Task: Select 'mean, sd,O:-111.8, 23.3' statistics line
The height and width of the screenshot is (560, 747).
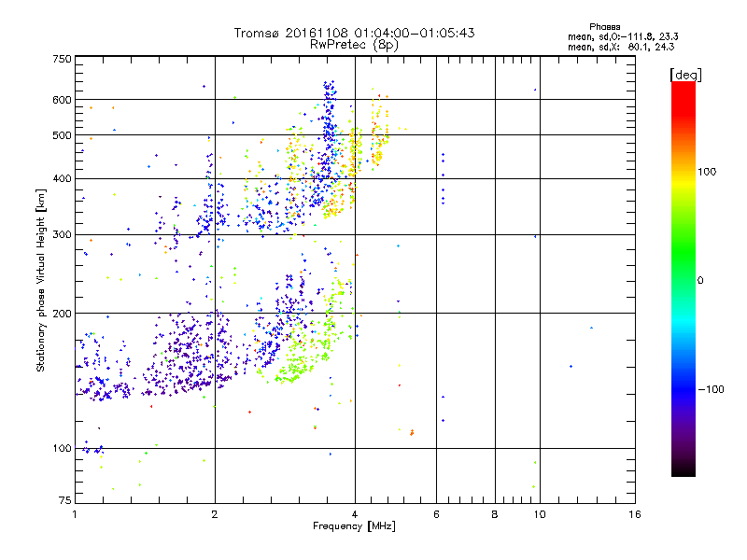Action: (623, 36)
